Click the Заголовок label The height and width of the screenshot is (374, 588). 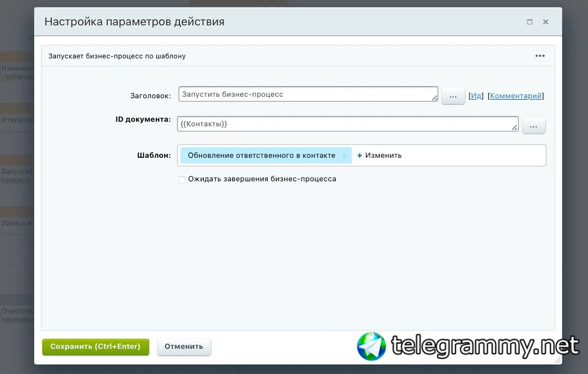151,96
